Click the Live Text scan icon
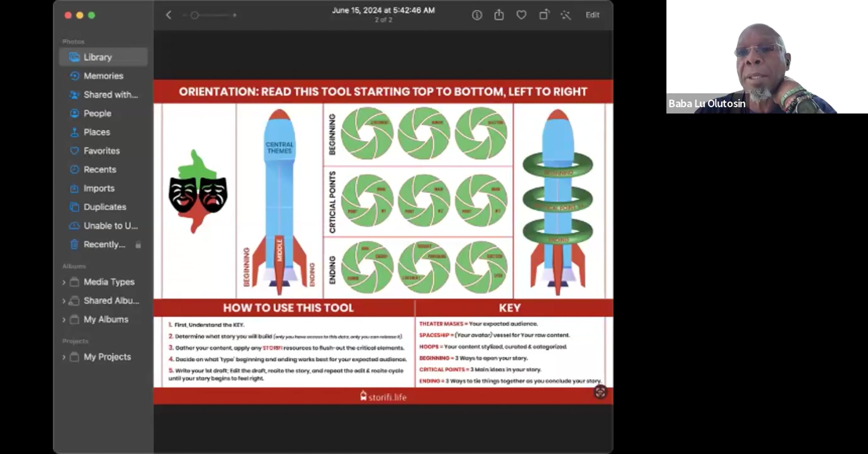The image size is (868, 454). 600,392
